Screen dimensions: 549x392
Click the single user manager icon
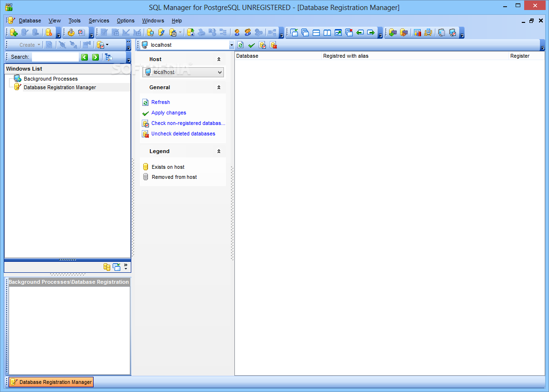click(x=237, y=32)
